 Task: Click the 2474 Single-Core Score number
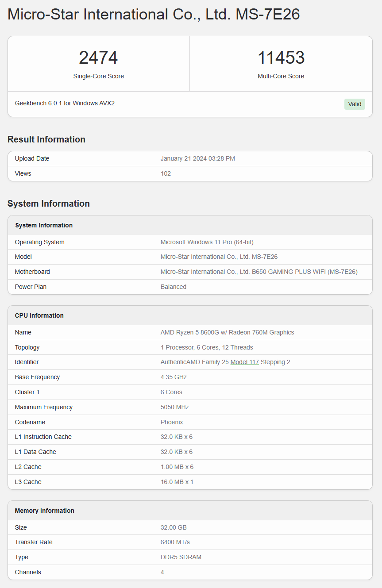(x=98, y=58)
